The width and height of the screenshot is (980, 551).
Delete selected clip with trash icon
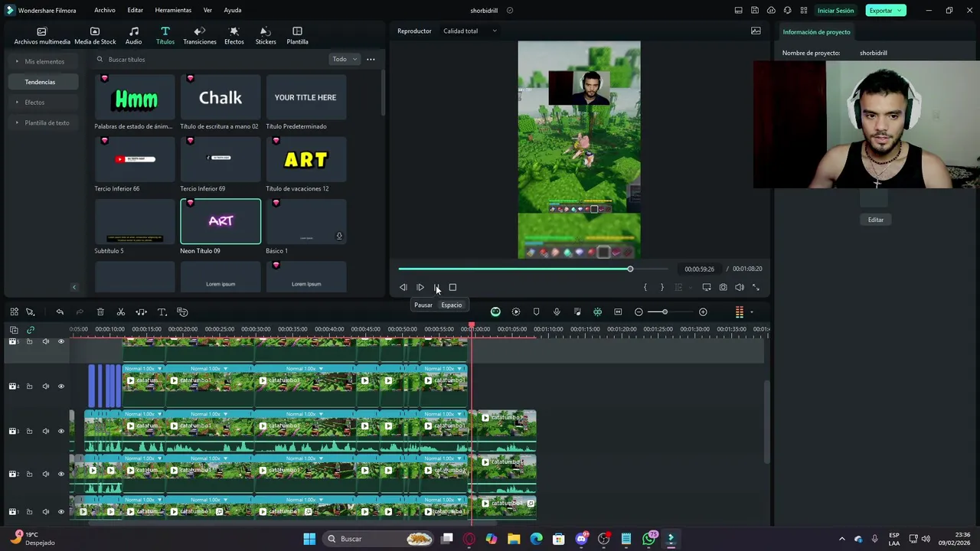[x=100, y=312]
